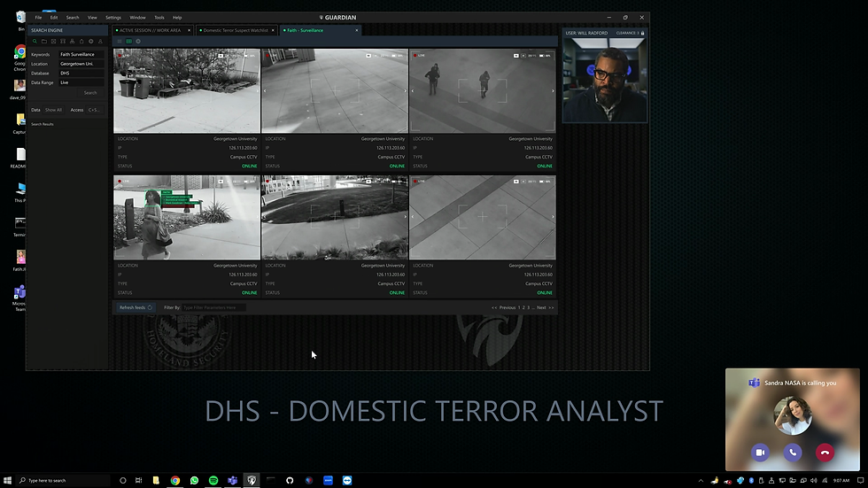This screenshot has height=488, width=868.
Task: Open TeamViewer from the taskbar
Action: (347, 480)
